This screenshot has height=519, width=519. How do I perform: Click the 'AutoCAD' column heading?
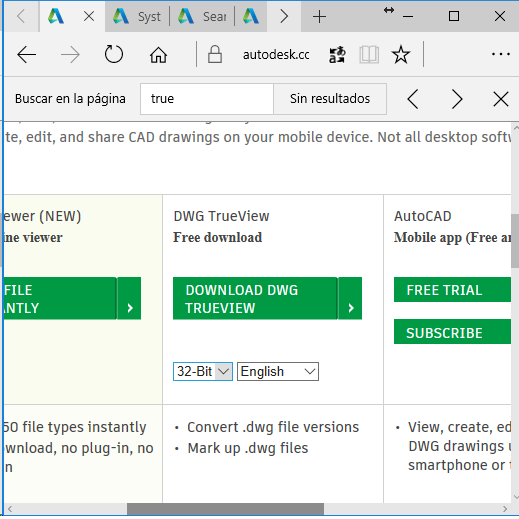(x=422, y=216)
